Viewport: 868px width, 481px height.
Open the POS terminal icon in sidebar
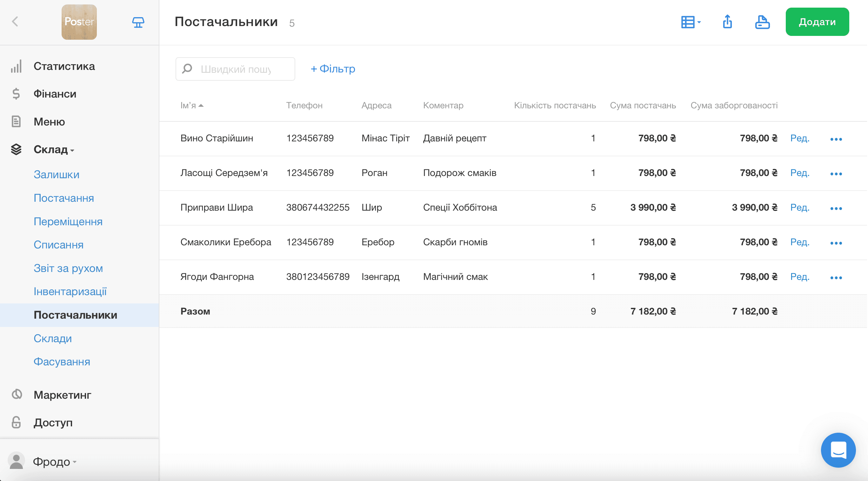click(138, 22)
